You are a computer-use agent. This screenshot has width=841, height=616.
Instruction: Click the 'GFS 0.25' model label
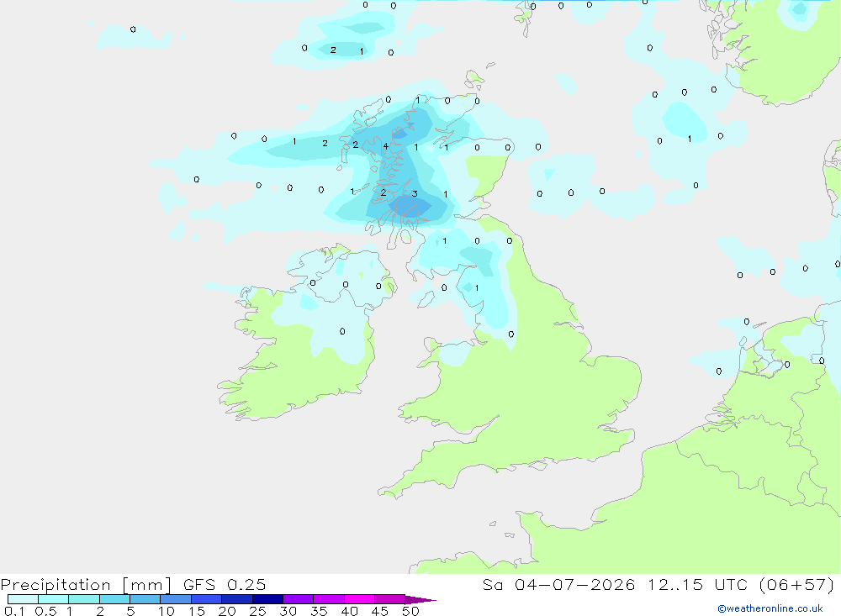[225, 584]
